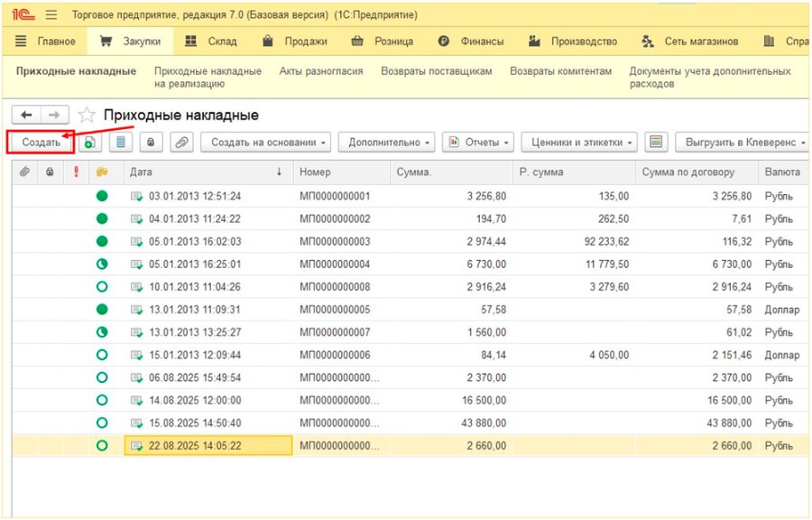Viewport: 812px width, 520px height.
Task: Click green status circle of row 04.01.2013
Action: (x=102, y=218)
